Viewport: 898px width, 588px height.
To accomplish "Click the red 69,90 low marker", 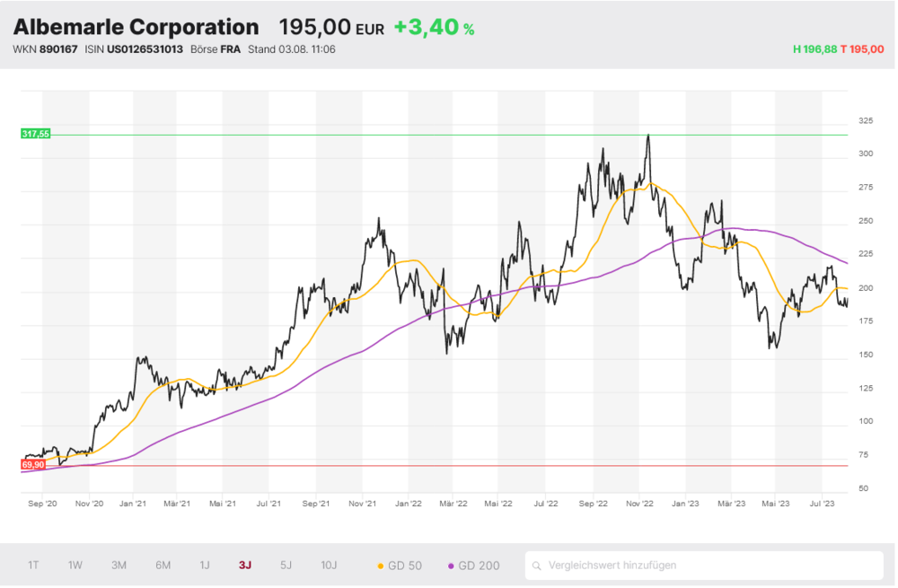I will tap(33, 465).
